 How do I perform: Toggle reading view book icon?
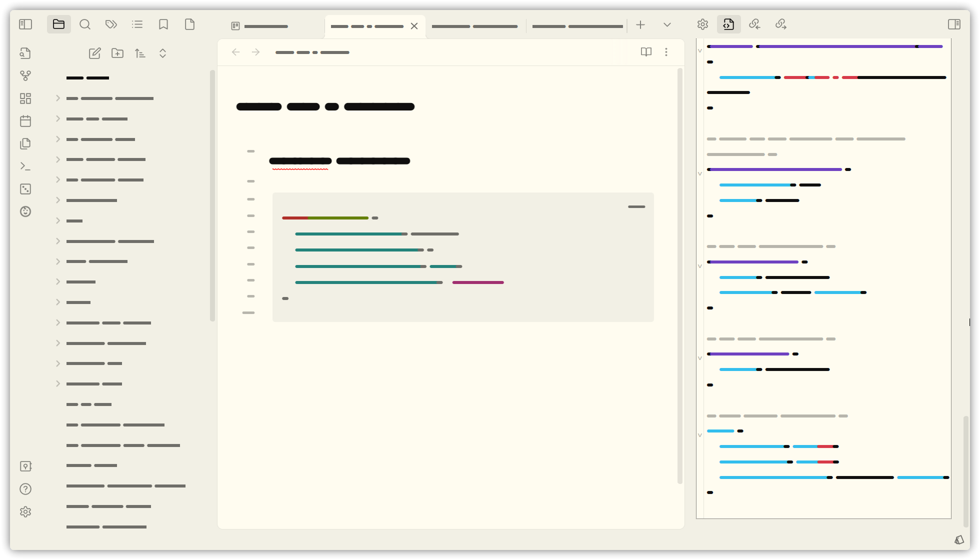pos(646,52)
